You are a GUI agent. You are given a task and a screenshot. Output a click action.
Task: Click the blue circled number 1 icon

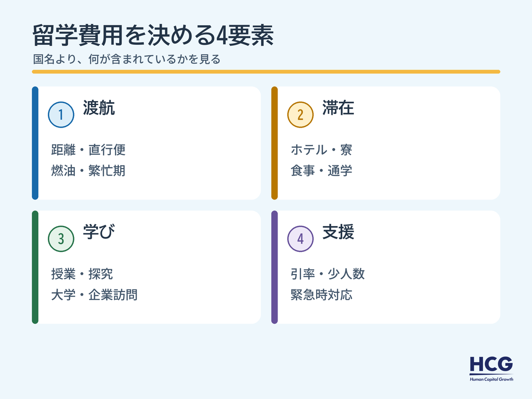pyautogui.click(x=61, y=114)
